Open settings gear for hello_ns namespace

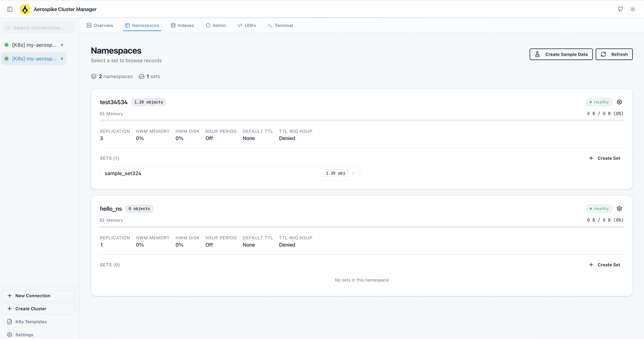click(619, 209)
